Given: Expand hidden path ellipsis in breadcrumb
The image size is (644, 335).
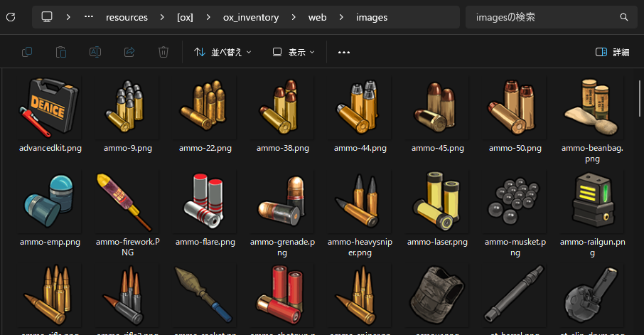Looking at the screenshot, I should coord(89,17).
